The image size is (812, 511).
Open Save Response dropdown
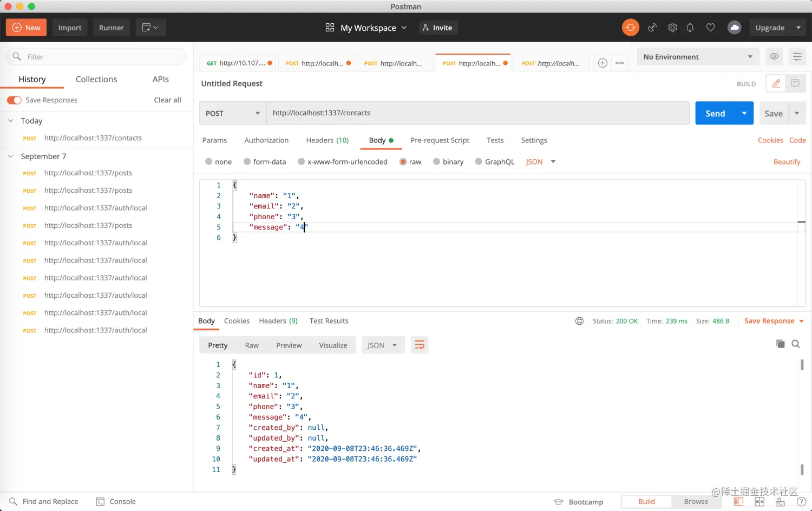[x=774, y=321]
